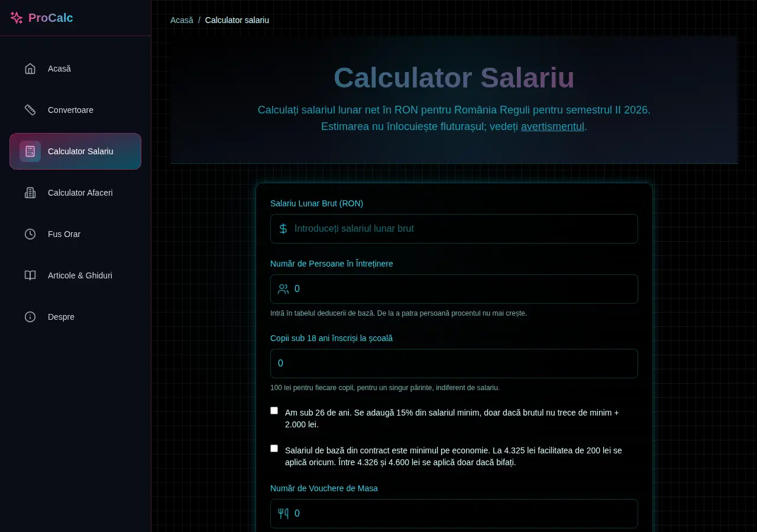Click the ProCalc brand name

pyautogui.click(x=51, y=18)
